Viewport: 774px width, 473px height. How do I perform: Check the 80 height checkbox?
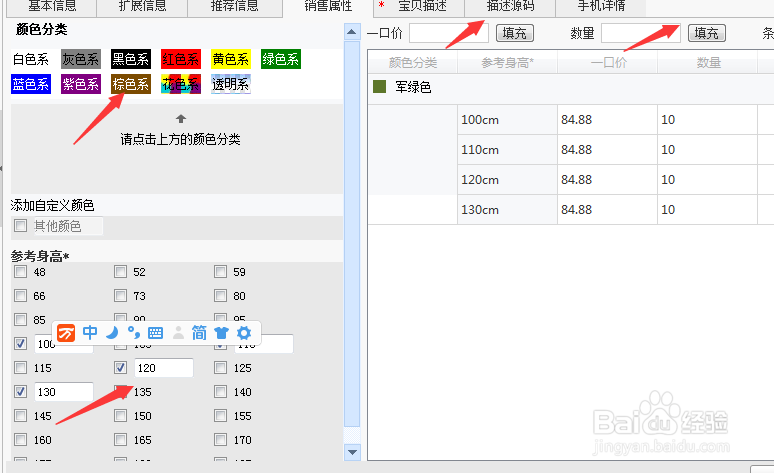pyautogui.click(x=221, y=296)
